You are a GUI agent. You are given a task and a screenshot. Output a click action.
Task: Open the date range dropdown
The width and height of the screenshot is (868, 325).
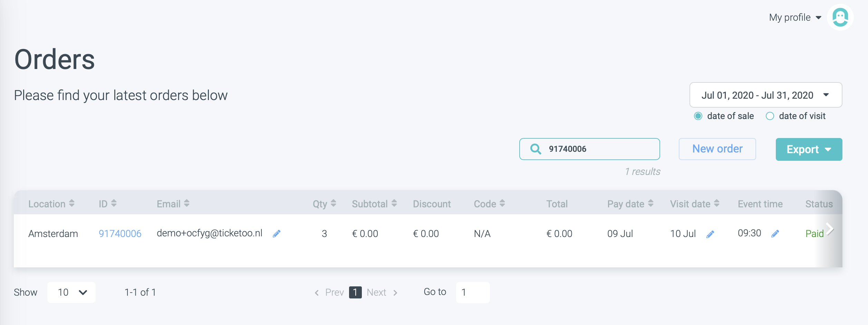(x=765, y=95)
